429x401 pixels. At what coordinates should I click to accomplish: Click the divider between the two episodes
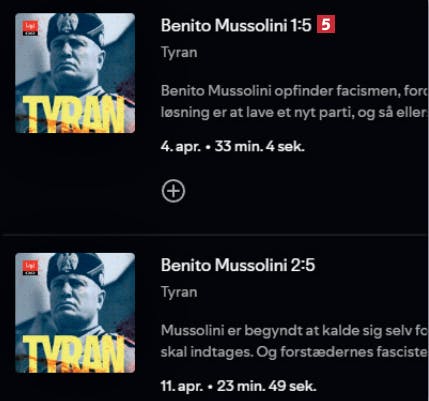[x=214, y=235]
